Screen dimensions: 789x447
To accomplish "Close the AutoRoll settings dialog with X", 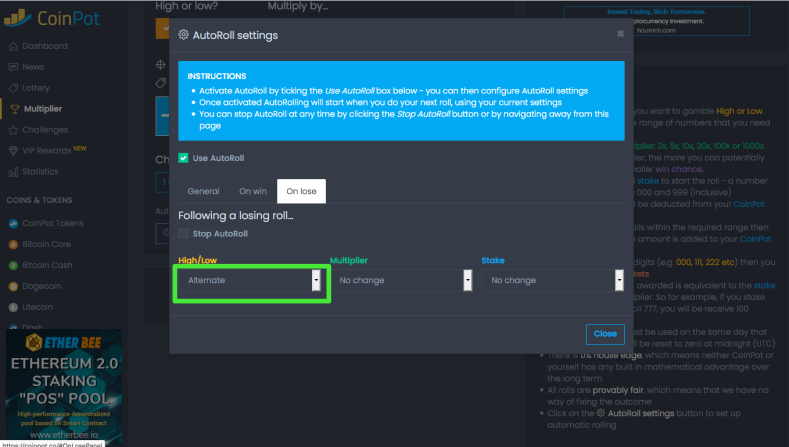I will point(620,34).
